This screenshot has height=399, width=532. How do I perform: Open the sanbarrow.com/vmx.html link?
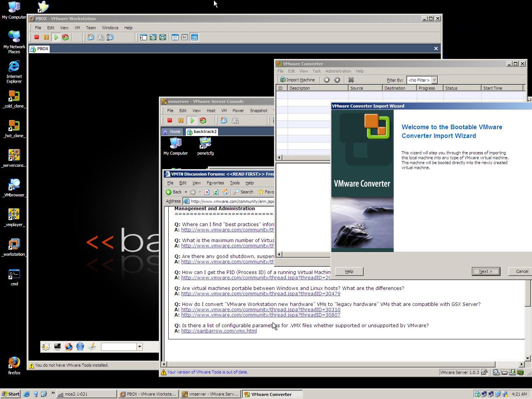(x=219, y=331)
